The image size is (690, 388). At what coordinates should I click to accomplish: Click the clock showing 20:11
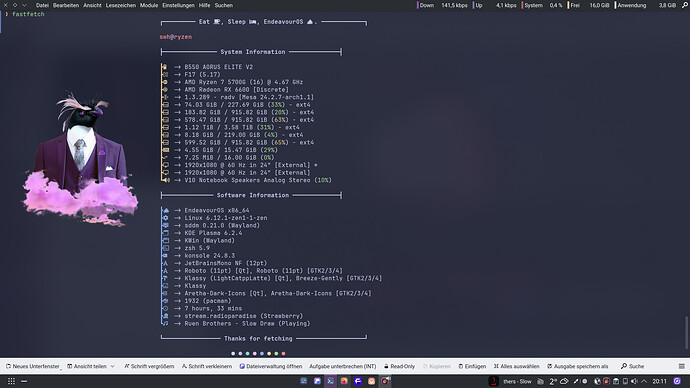point(659,381)
